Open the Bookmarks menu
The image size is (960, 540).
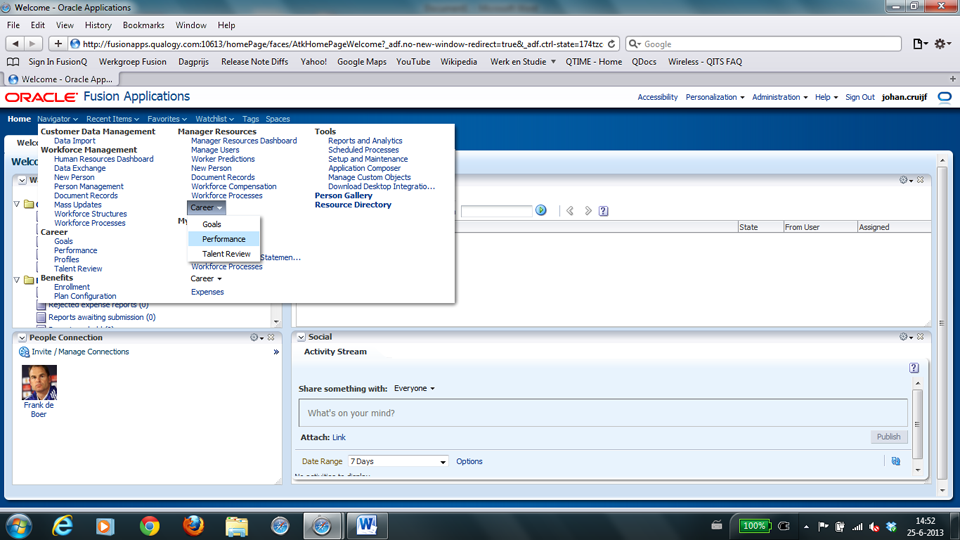[x=143, y=25]
